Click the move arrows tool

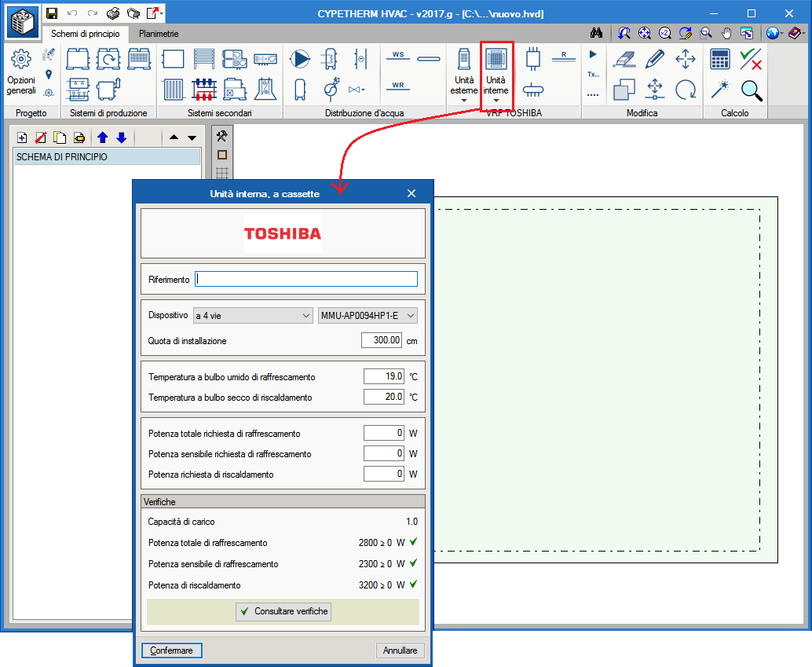[685, 59]
